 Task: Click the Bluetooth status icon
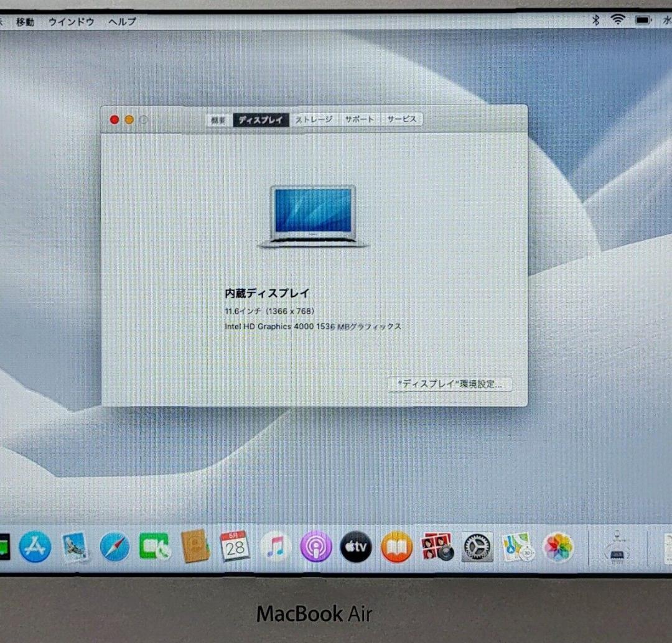[x=594, y=20]
